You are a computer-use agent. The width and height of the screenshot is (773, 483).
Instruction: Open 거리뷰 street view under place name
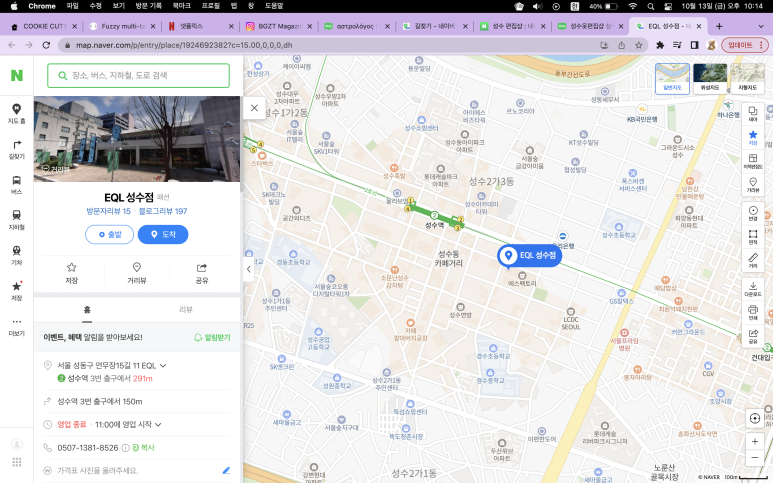(137, 273)
